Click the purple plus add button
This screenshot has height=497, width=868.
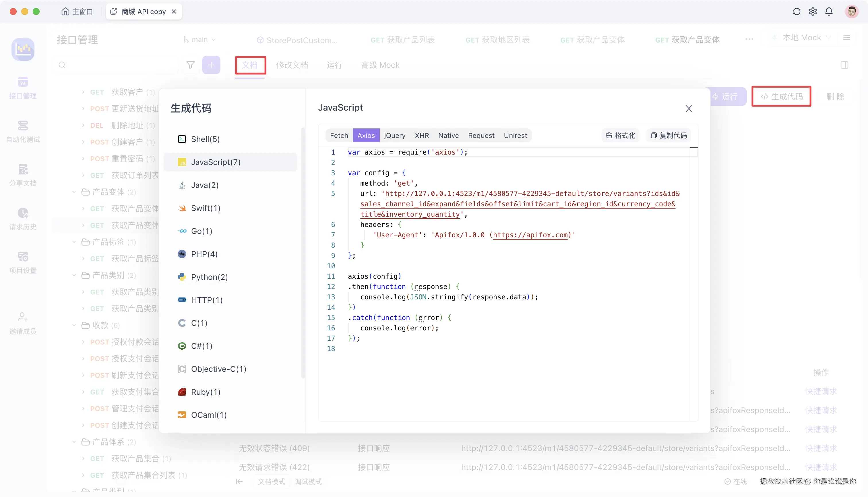coord(211,65)
